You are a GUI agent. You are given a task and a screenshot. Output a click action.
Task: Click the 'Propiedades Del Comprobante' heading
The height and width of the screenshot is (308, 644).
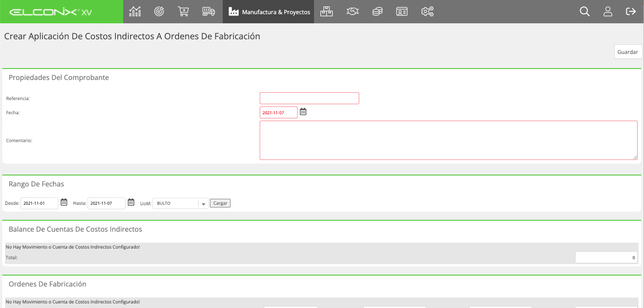tap(59, 78)
